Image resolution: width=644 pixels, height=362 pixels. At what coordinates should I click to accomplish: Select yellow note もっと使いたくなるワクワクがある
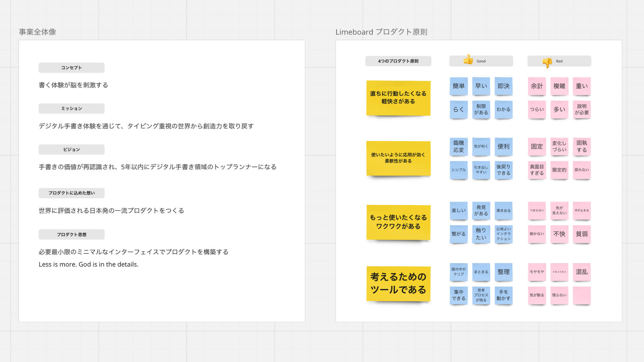tap(398, 222)
